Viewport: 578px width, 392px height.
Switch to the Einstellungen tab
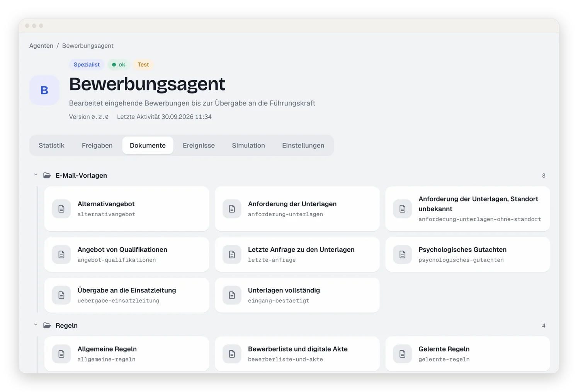pyautogui.click(x=303, y=146)
